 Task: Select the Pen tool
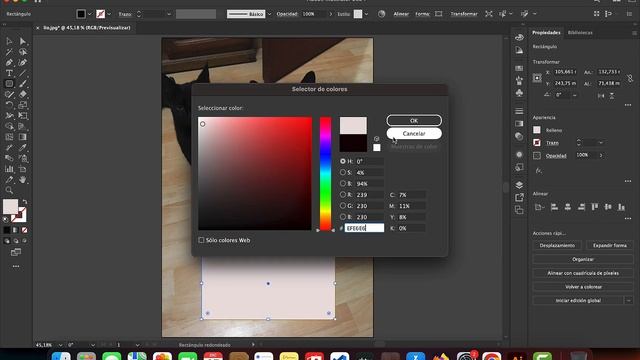point(9,62)
